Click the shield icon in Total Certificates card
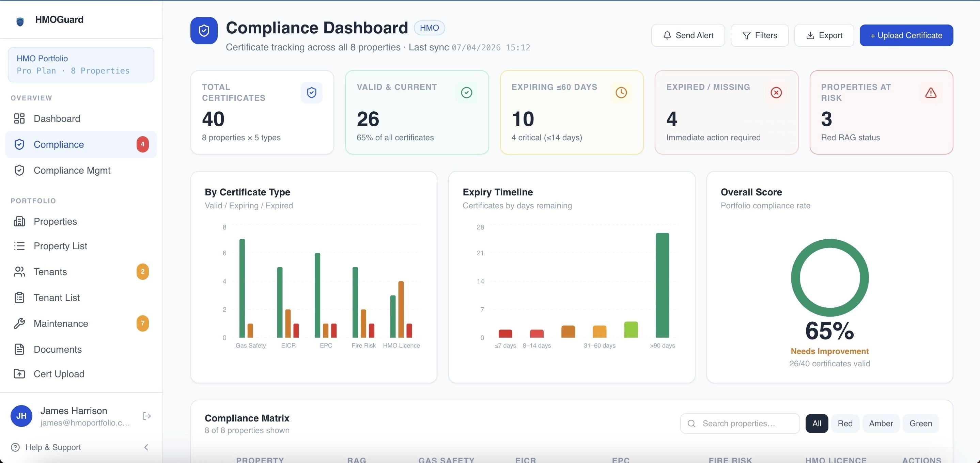Screen dimensions: 980x463 (x=312, y=92)
